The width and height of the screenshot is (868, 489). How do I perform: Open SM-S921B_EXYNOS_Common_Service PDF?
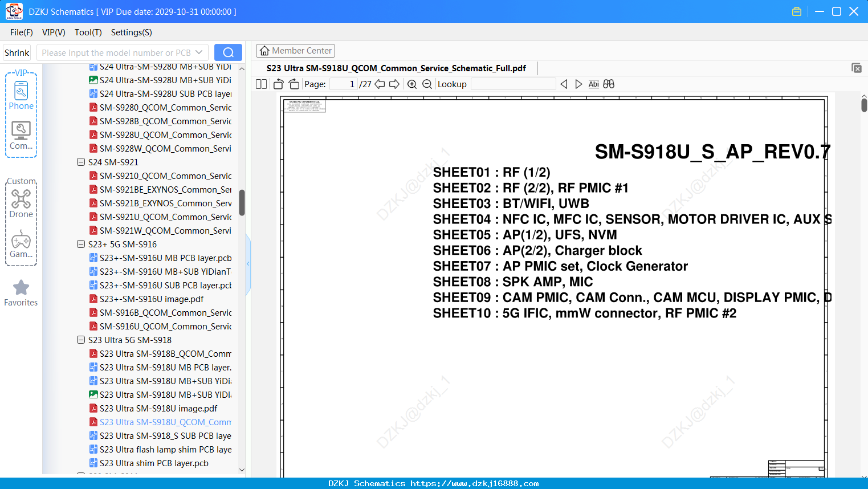(x=161, y=203)
